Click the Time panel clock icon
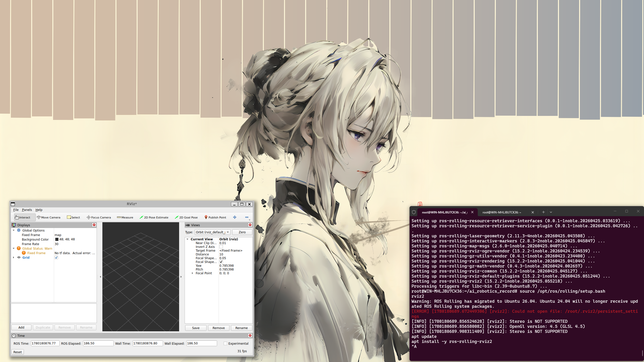The width and height of the screenshot is (644, 362). click(x=14, y=336)
